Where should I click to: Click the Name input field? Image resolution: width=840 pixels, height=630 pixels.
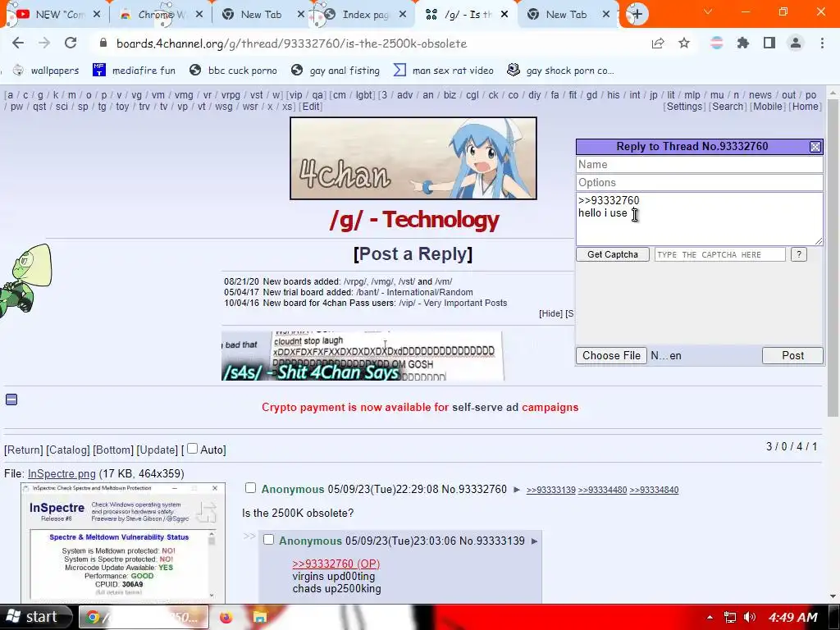click(699, 164)
